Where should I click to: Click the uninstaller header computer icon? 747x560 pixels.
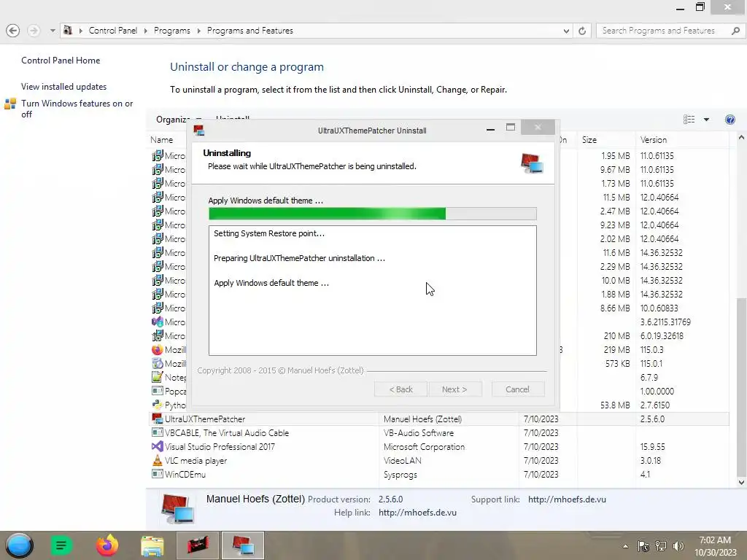point(532,163)
